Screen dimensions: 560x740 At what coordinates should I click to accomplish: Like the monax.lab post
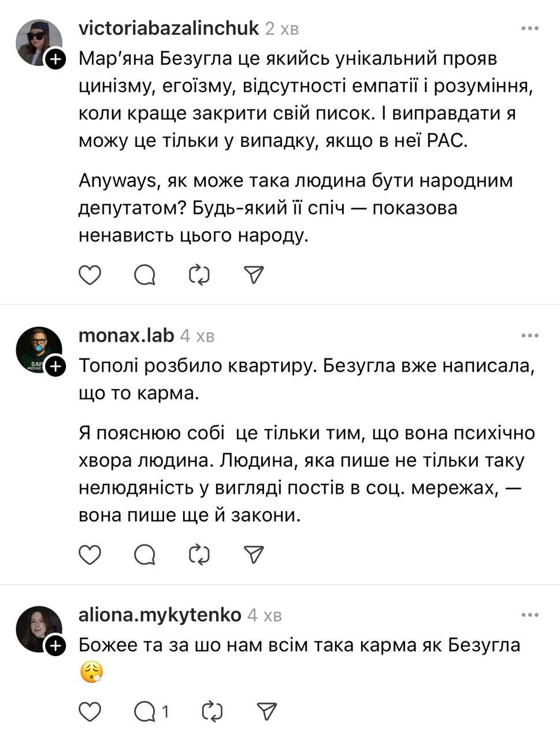point(90,554)
